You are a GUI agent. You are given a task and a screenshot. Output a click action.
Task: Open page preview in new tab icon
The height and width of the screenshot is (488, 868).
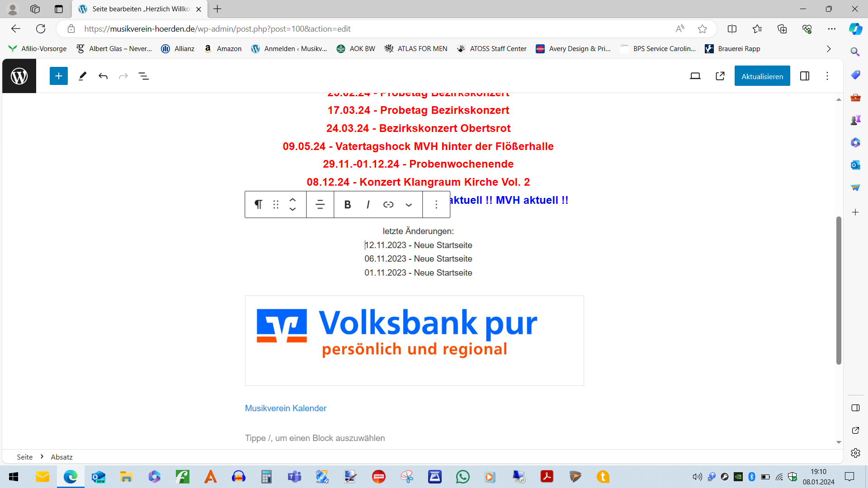tap(720, 76)
